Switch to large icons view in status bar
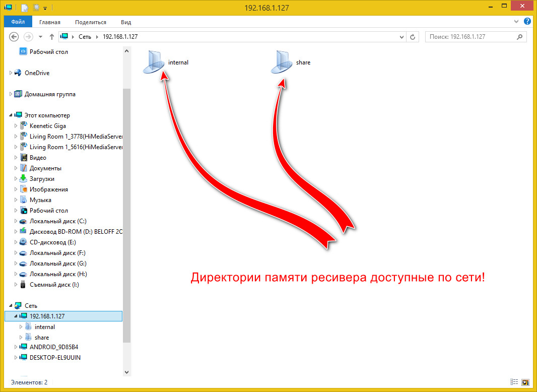The image size is (537, 392). coord(525,382)
